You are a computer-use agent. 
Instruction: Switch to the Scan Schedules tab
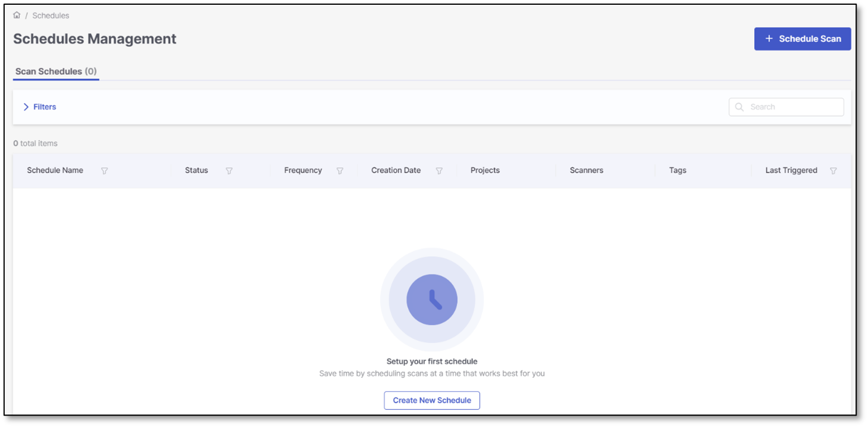pyautogui.click(x=55, y=71)
